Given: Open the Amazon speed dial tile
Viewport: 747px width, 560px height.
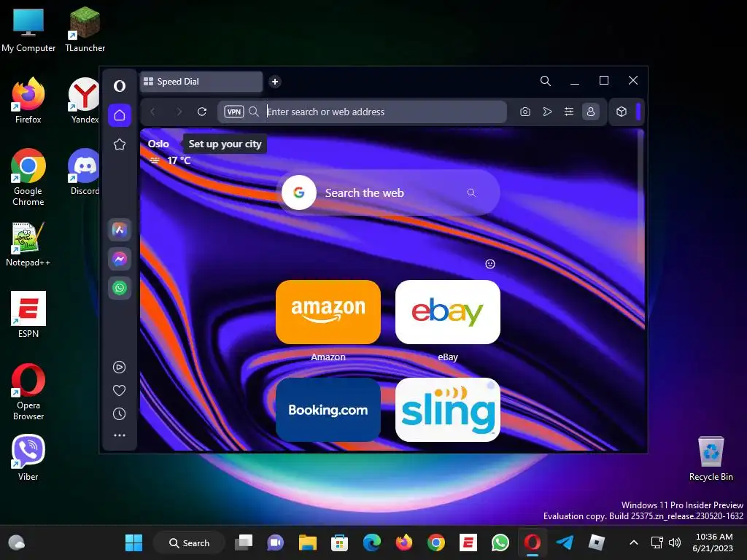Looking at the screenshot, I should 328,312.
